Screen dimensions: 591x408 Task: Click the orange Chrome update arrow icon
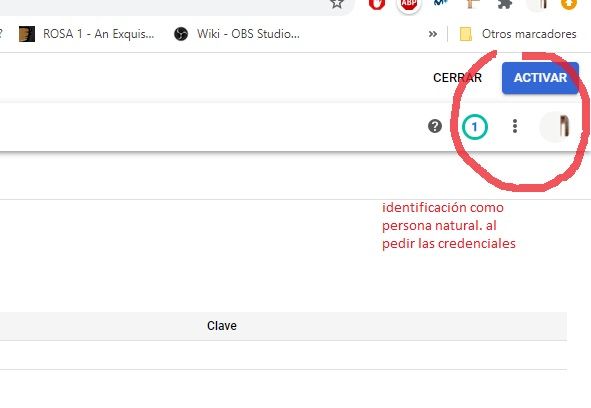(x=569, y=4)
